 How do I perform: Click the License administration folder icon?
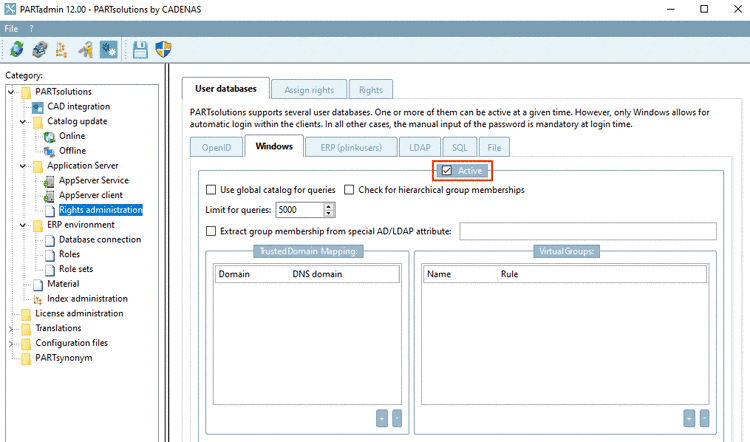[x=26, y=314]
